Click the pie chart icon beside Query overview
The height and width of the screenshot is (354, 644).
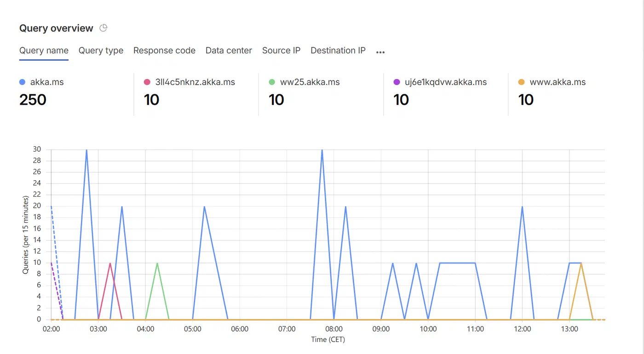(103, 28)
